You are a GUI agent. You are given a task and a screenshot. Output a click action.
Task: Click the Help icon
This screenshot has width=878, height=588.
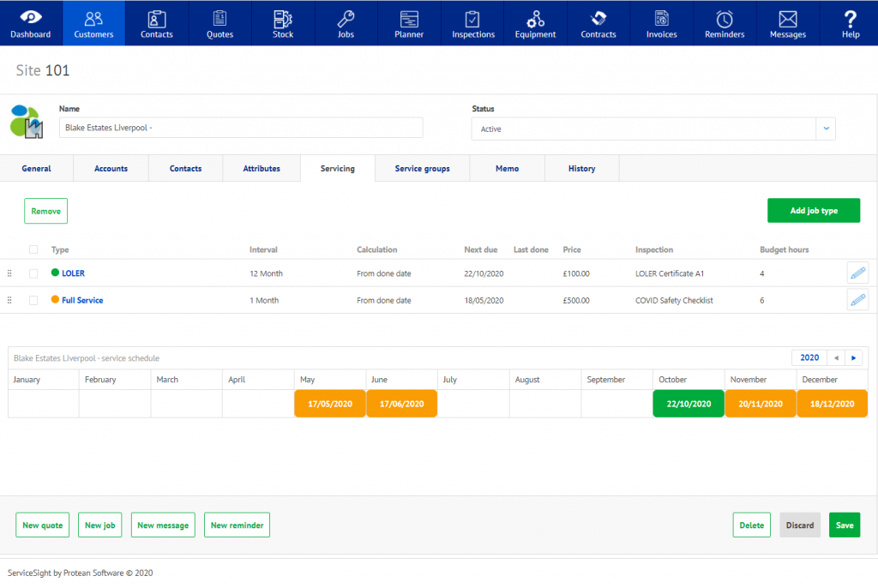pyautogui.click(x=850, y=23)
